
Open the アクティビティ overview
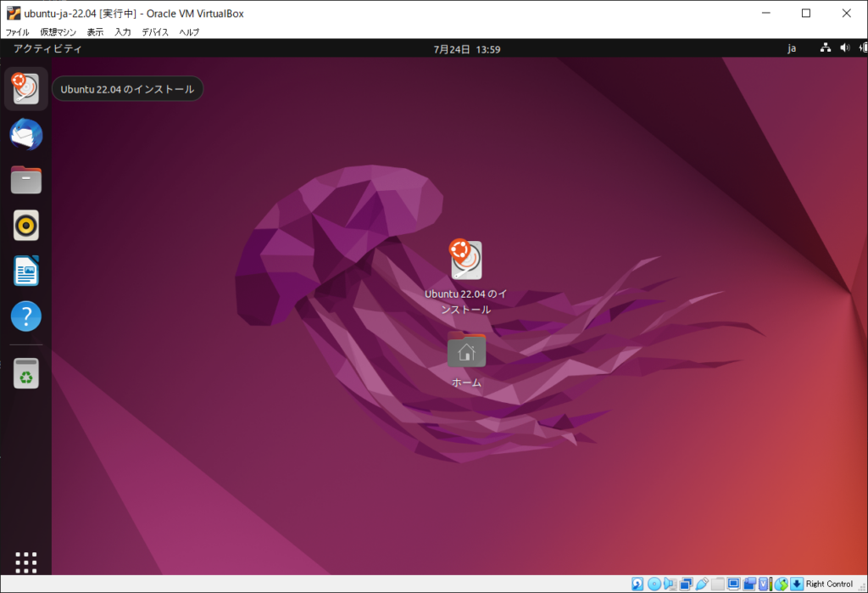click(x=47, y=48)
